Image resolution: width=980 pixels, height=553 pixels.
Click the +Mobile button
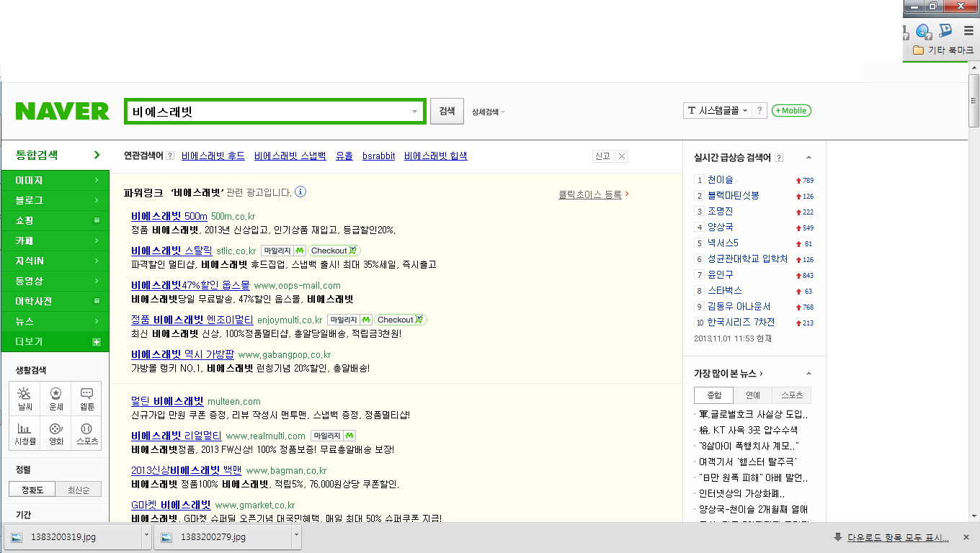point(791,110)
